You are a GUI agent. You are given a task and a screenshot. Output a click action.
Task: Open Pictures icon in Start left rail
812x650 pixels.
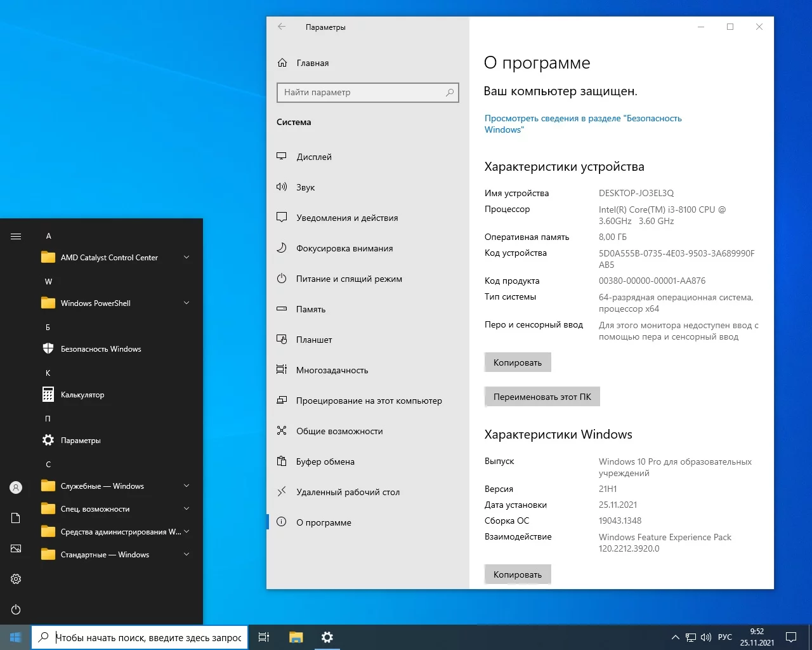point(16,548)
